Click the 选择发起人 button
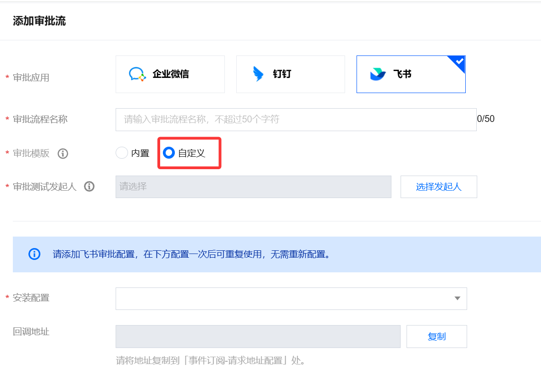541x392 pixels. click(439, 187)
